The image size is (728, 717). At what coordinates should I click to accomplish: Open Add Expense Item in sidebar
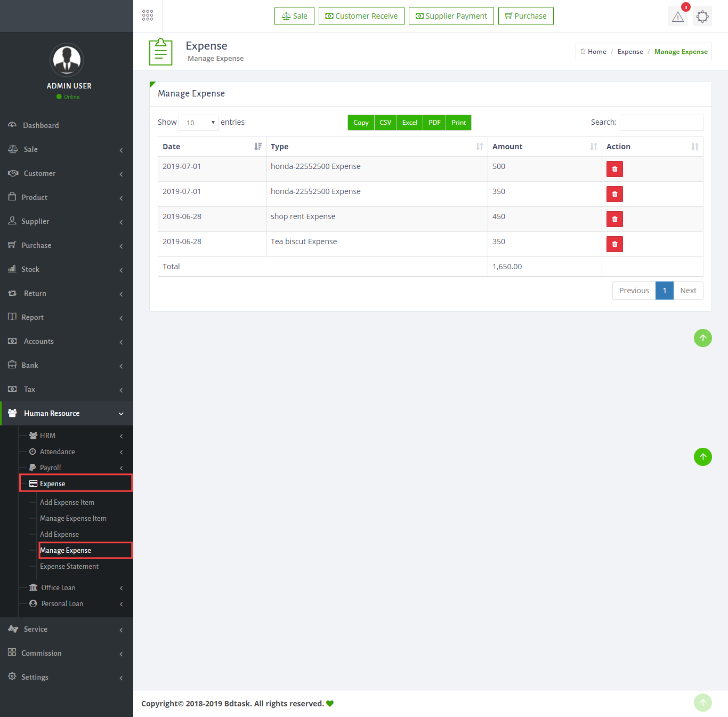point(67,502)
